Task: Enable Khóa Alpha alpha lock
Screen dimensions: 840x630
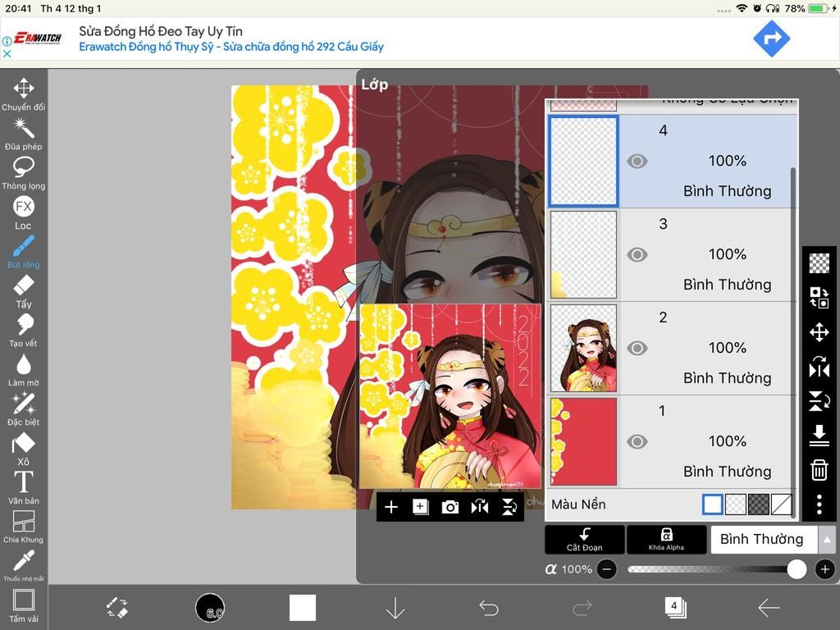Action: (x=666, y=540)
